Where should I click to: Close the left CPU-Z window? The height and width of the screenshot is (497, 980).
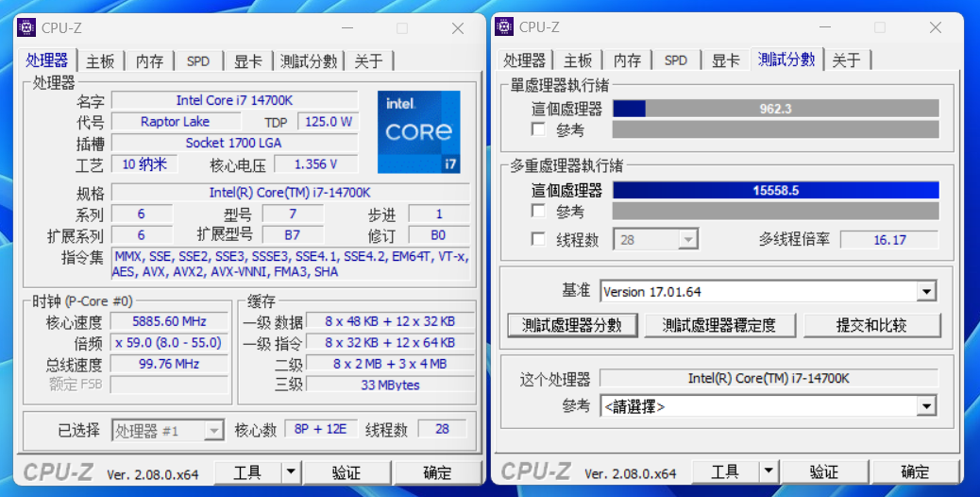pyautogui.click(x=458, y=28)
